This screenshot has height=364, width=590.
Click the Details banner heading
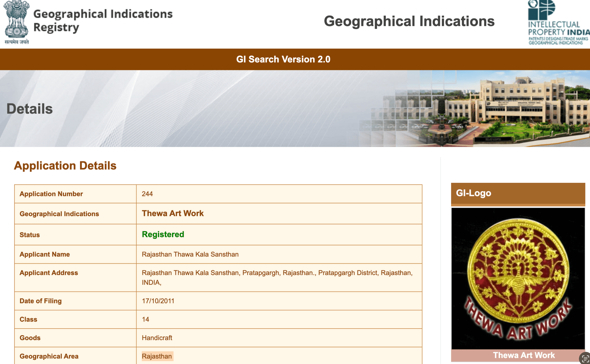30,109
